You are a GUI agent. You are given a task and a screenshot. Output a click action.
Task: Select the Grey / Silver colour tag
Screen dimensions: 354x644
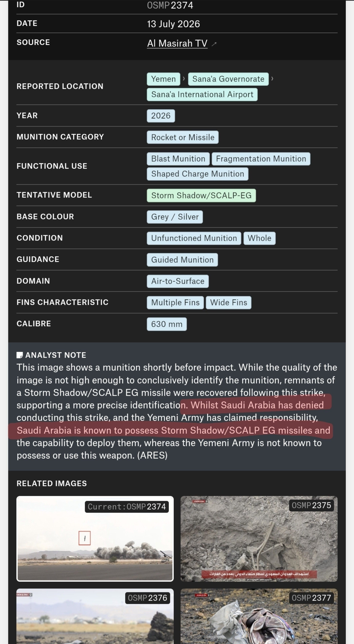click(175, 217)
